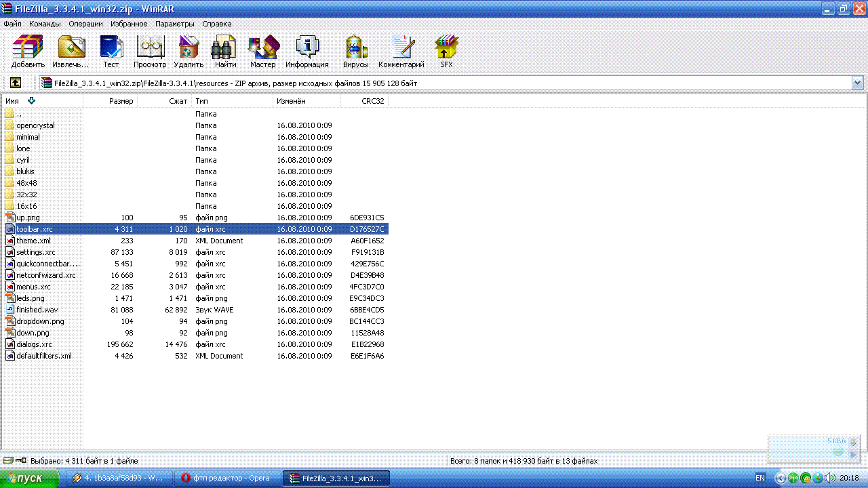
Task: Go up one folder level button
Action: pos(15,83)
